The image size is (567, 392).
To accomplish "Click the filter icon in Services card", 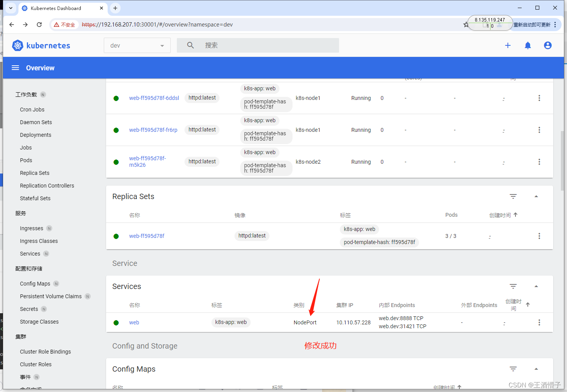I will [513, 286].
